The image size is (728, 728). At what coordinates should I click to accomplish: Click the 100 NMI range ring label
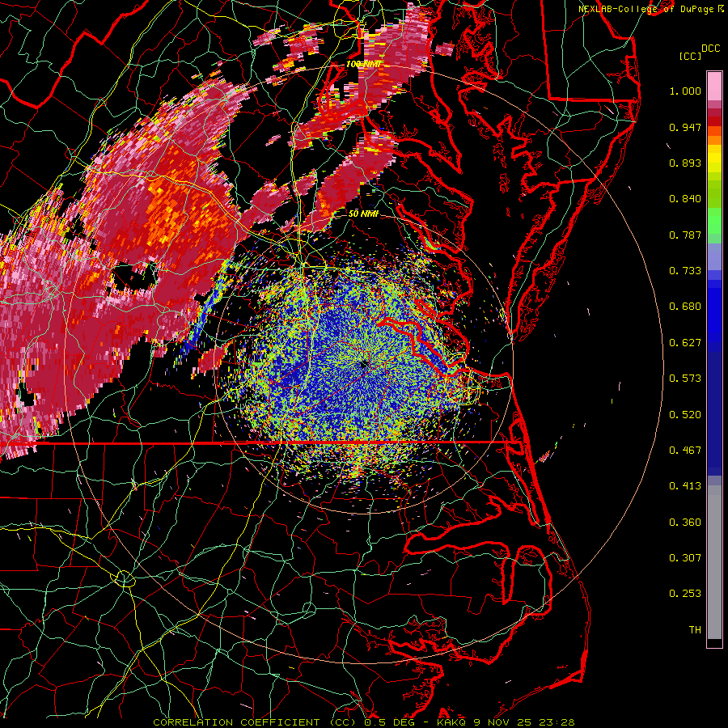(x=364, y=64)
